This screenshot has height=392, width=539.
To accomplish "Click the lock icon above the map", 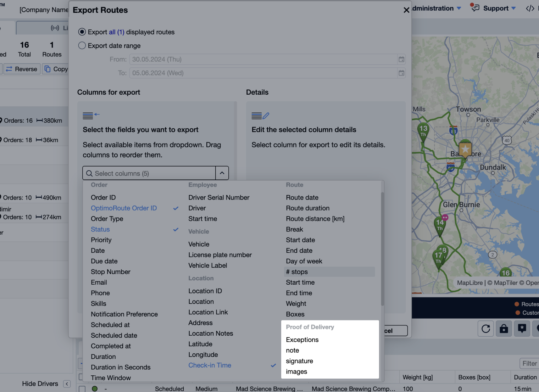I will [504, 329].
